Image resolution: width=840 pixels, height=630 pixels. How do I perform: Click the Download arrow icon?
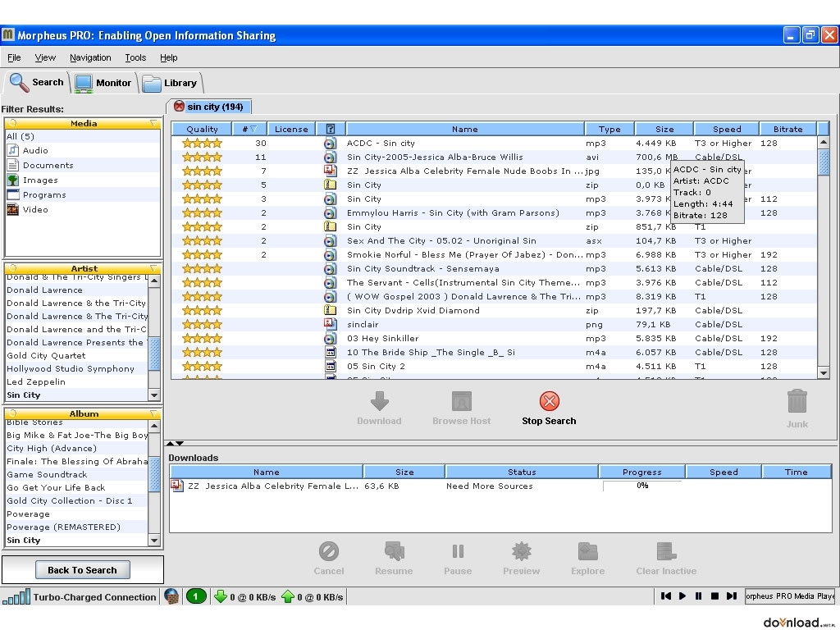point(379,400)
